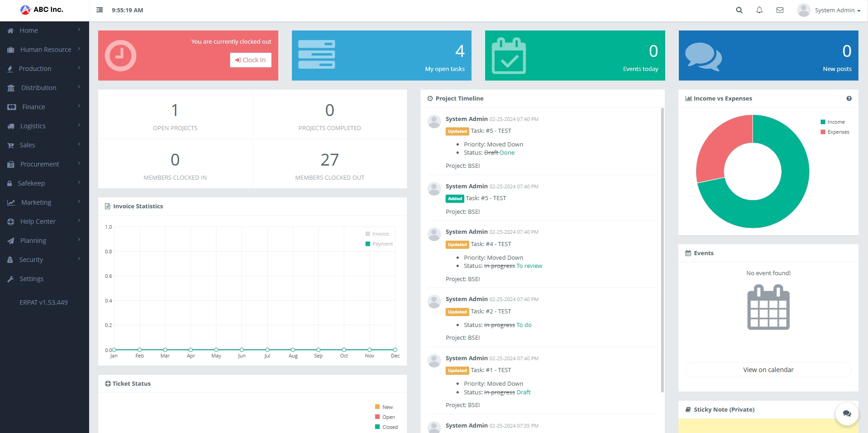868x433 pixels.
Task: Expand the Home menu chevron
Action: coord(79,30)
